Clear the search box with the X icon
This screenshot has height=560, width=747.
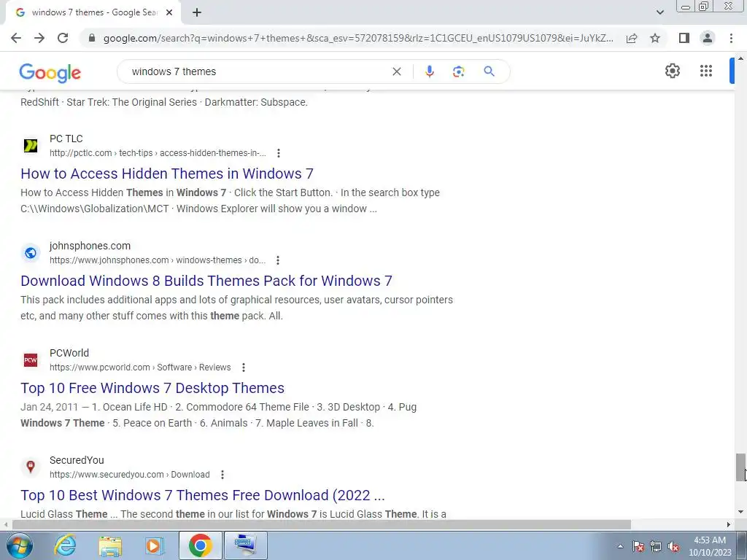coord(396,71)
